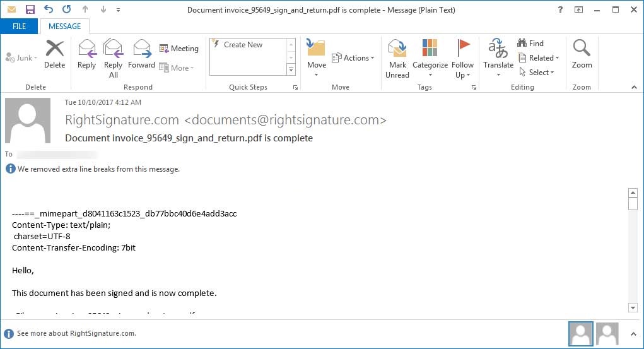Image resolution: width=644 pixels, height=349 pixels.
Task: Forward this message
Action: (141, 54)
